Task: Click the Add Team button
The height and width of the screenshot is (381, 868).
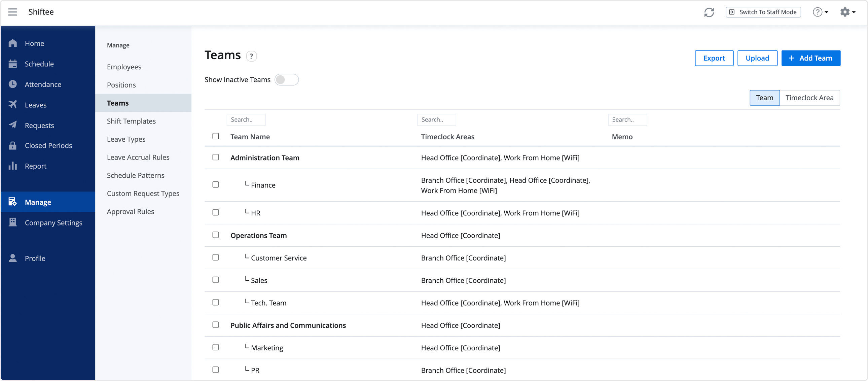Action: (x=810, y=58)
